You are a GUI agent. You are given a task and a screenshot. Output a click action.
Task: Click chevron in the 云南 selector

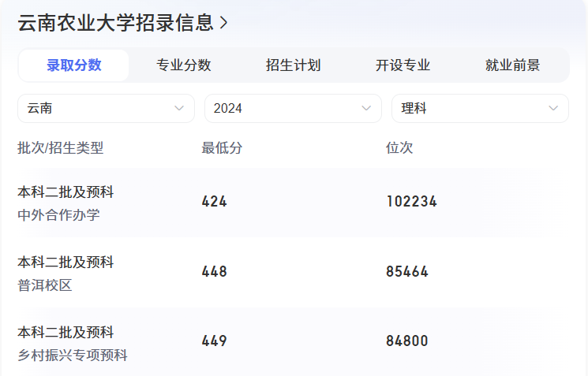pyautogui.click(x=179, y=108)
